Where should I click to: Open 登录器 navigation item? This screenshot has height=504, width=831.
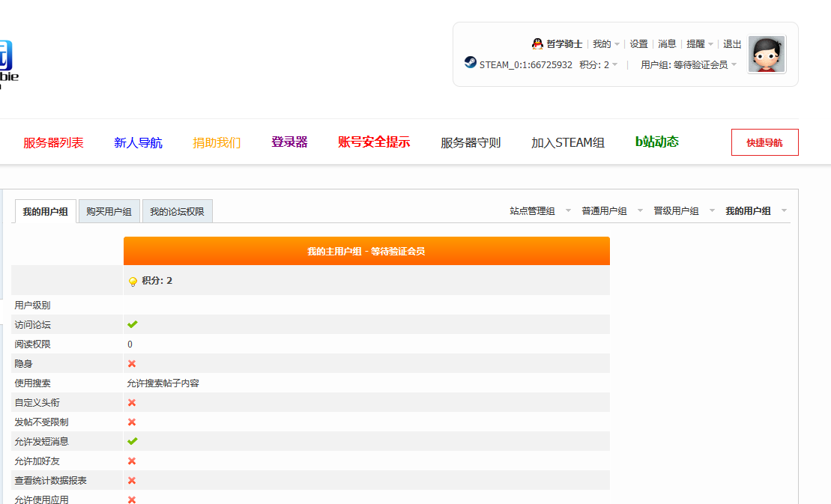click(x=289, y=142)
